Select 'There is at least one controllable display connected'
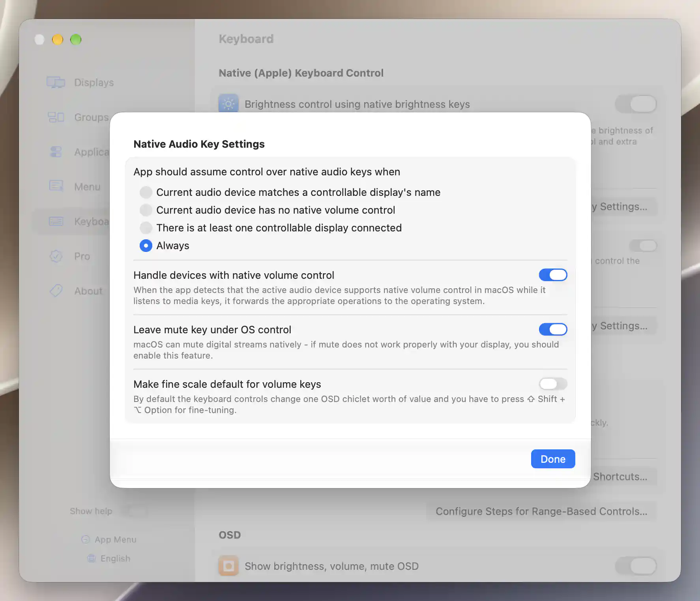Viewport: 700px width, 601px height. point(146,228)
